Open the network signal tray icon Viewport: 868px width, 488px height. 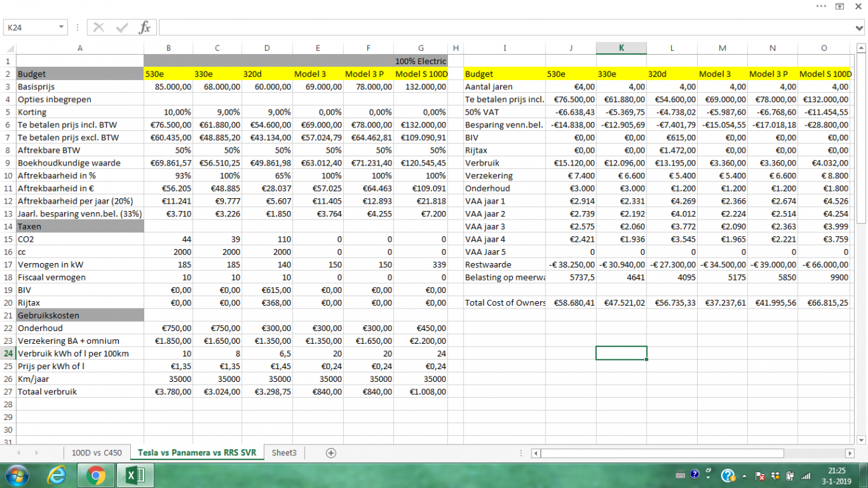[x=805, y=476]
